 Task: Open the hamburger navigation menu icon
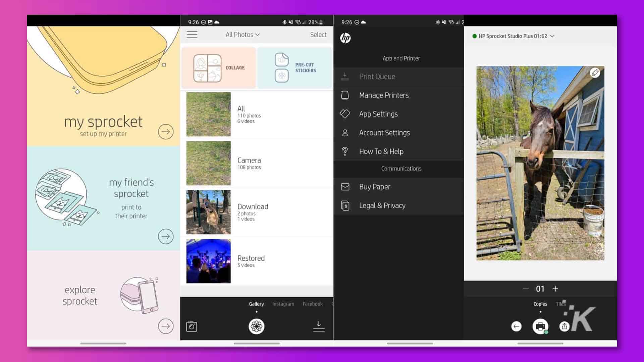click(192, 35)
